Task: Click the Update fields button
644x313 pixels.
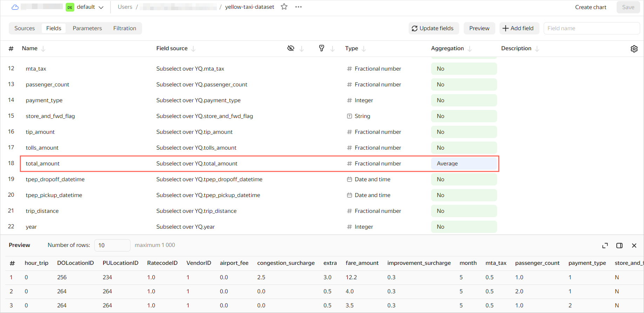Action: [432, 28]
